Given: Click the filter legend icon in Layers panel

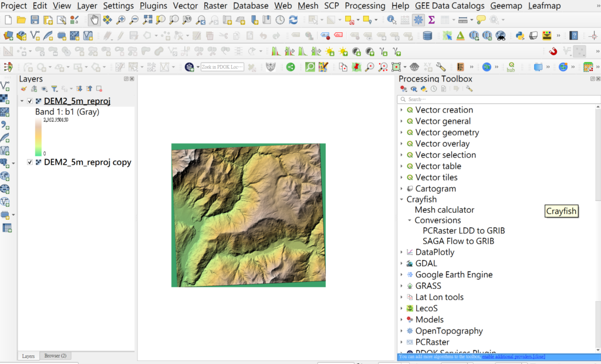Looking at the screenshot, I should pyautogui.click(x=54, y=89).
